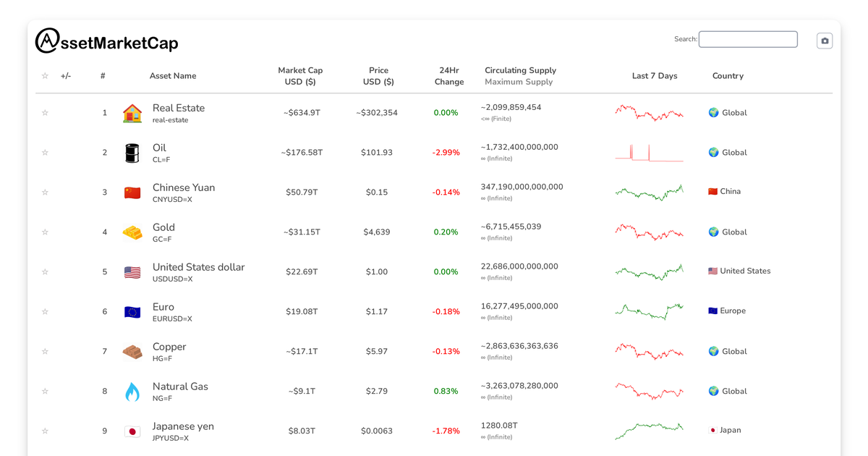Click the -2.99% change value for Oil
The width and height of the screenshot is (868, 456).
446,153
